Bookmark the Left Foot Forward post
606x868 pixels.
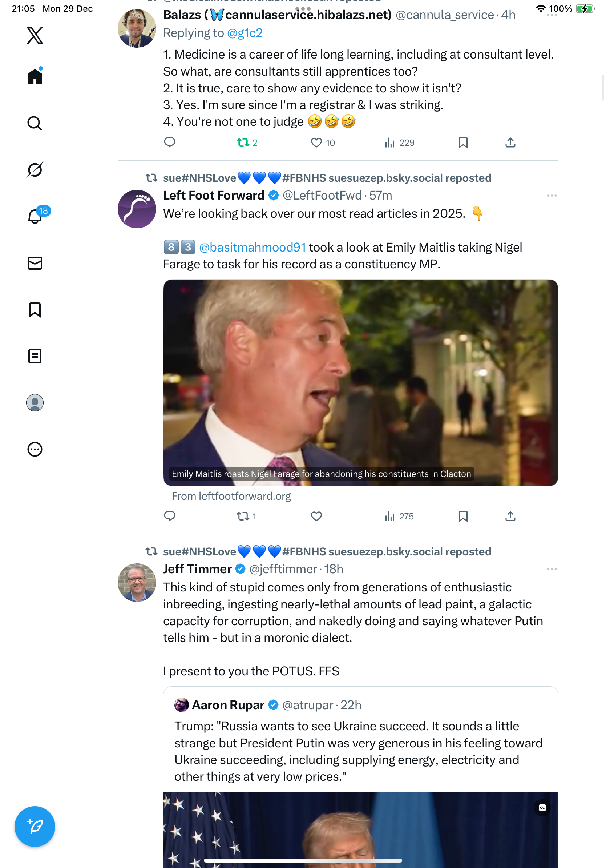(x=463, y=516)
